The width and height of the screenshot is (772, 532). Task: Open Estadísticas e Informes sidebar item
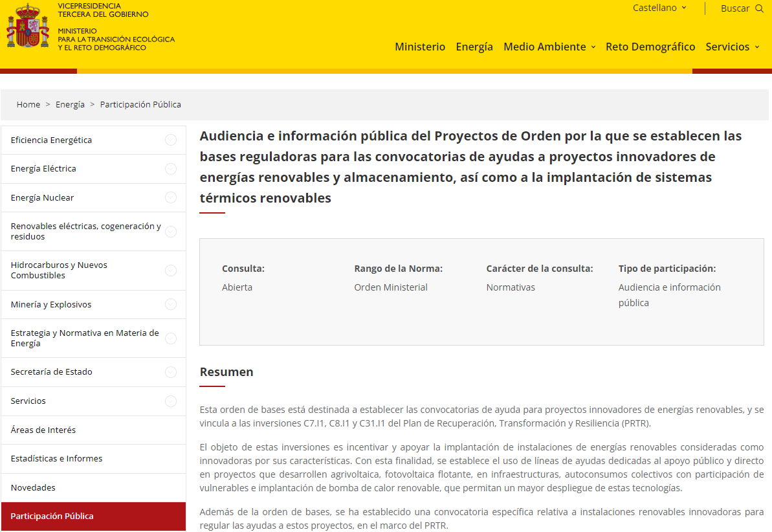(57, 459)
